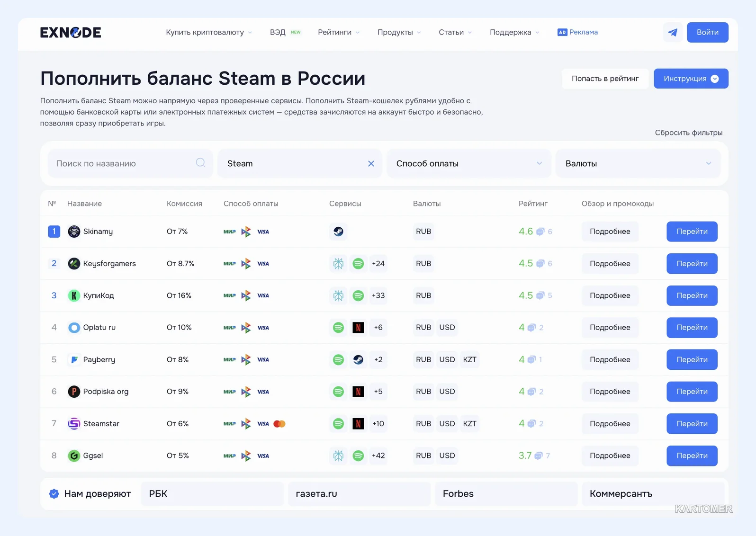This screenshot has width=756, height=536.
Task: Click the comments icon in Ggsel row
Action: (x=538, y=456)
